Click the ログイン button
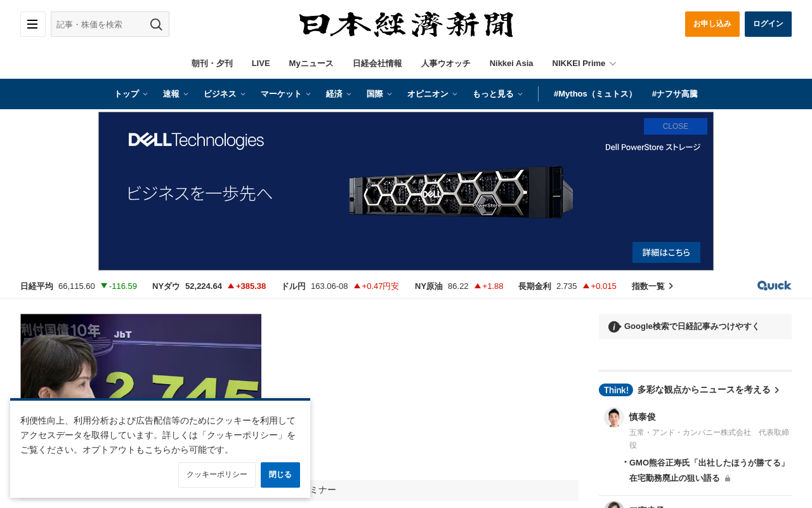 coord(768,24)
